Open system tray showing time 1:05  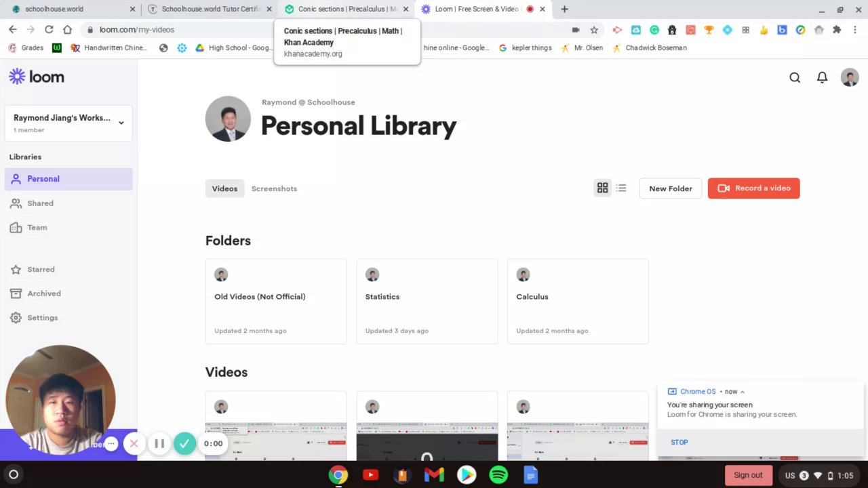click(x=819, y=475)
